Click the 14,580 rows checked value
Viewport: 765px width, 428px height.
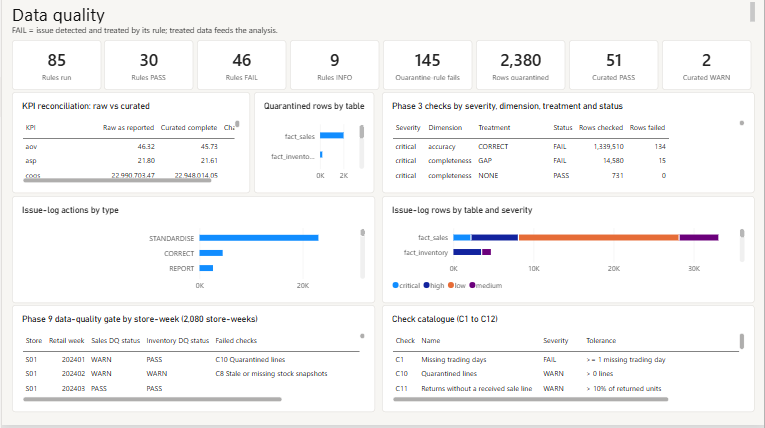613,161
